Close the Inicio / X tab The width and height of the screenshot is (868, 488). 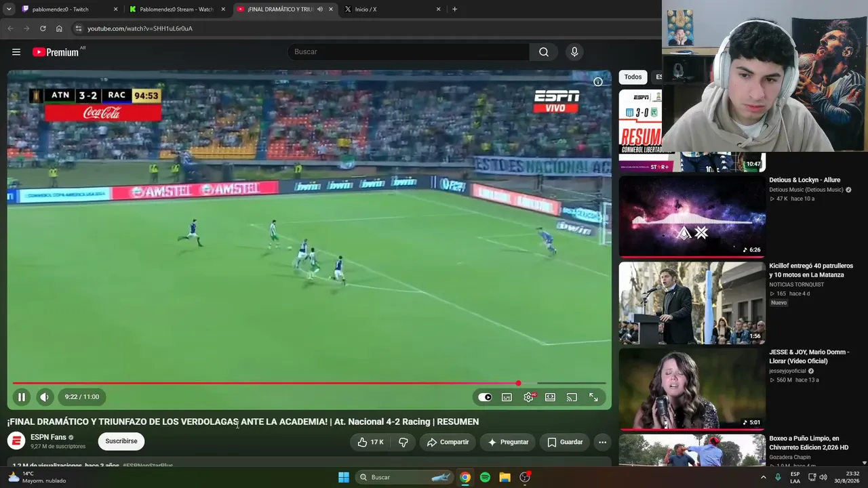click(438, 9)
